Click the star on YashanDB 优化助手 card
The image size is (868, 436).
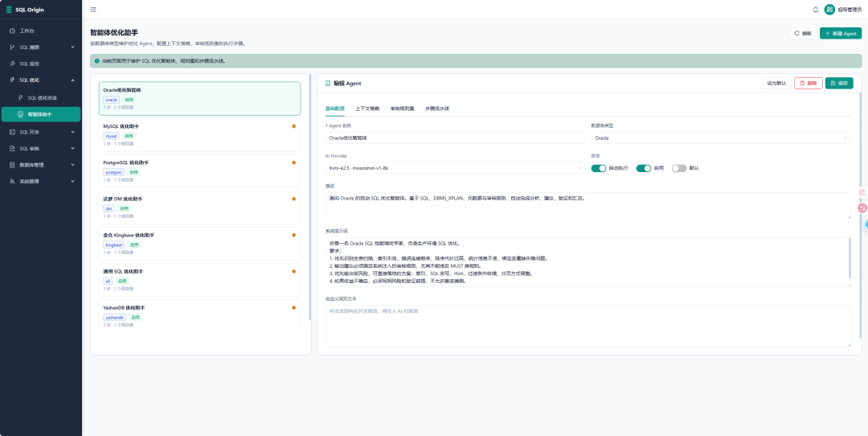(x=294, y=307)
